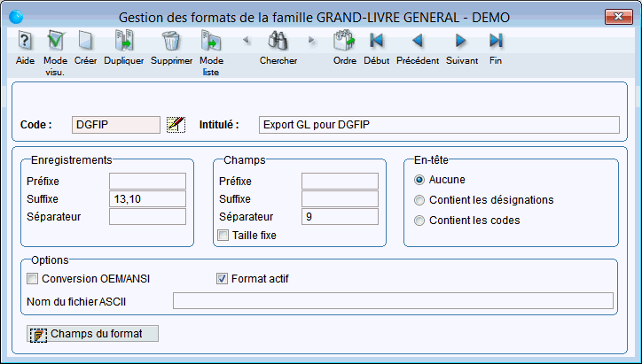Uncheck the Format actif checkbox
Screen dimensions: 642x364
[x=223, y=279]
